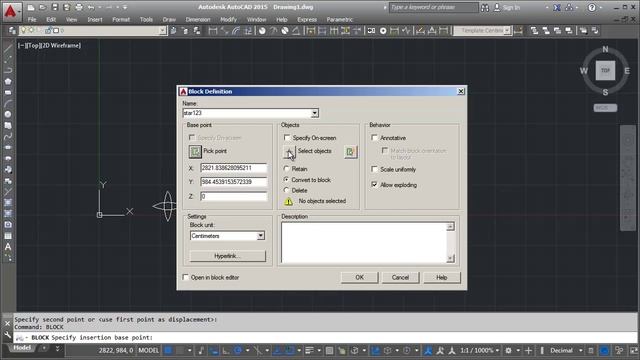Screen dimensions: 640x360
Task: Click the TOP face of ViewCube
Action: 605,71
